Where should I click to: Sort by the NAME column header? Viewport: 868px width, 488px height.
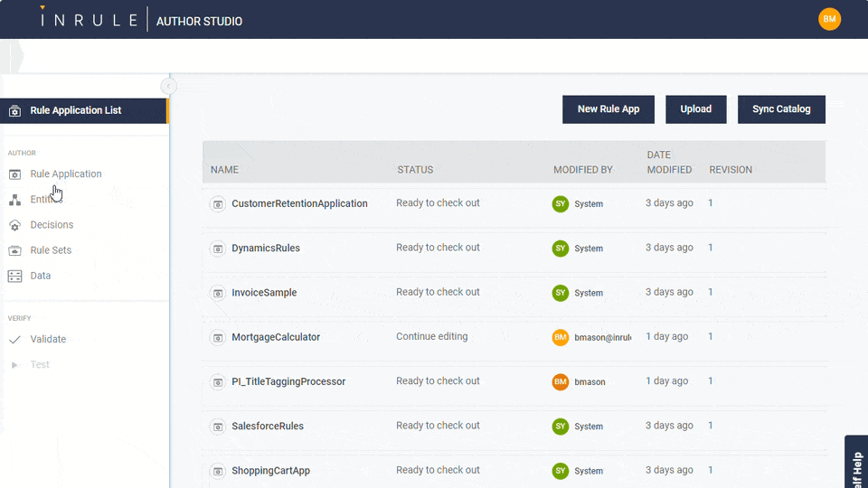point(224,170)
